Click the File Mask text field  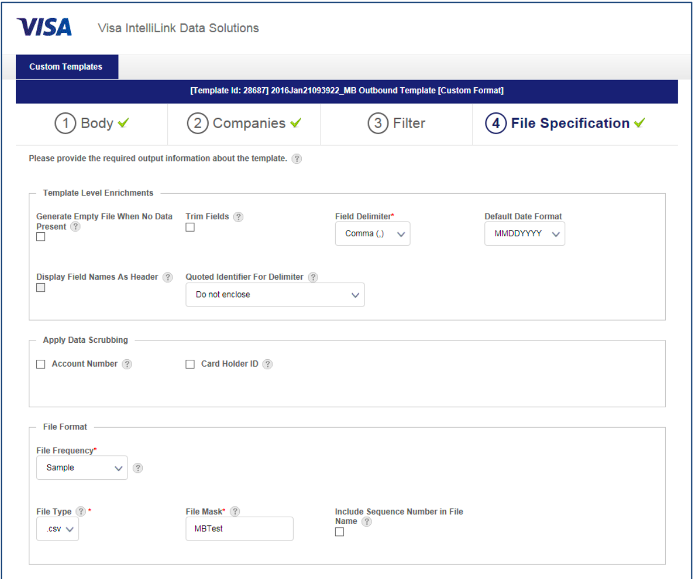point(239,528)
